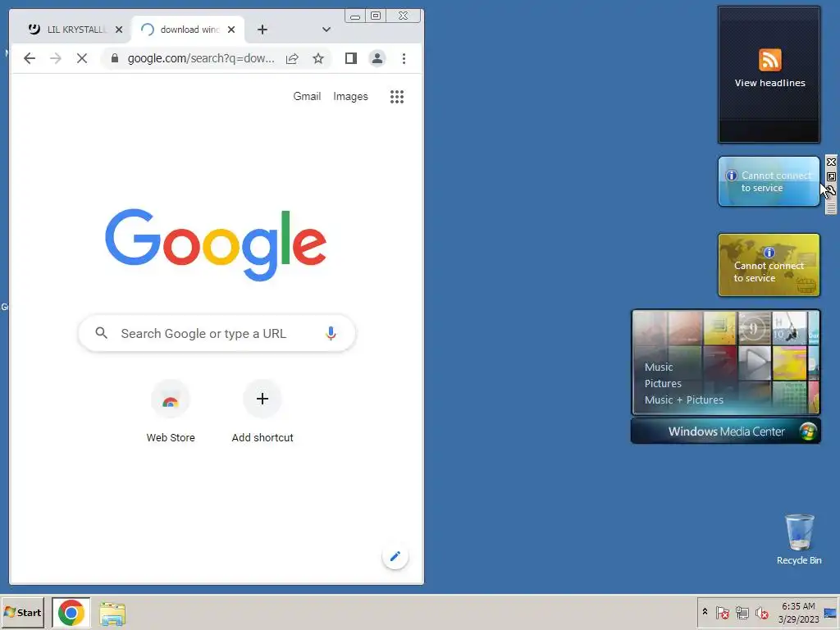
Task: Open the Start menu
Action: (22, 612)
